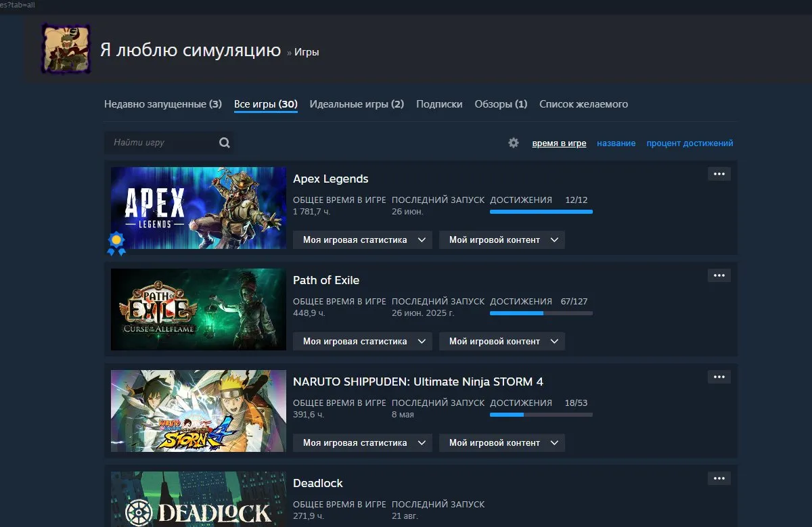812x527 pixels.
Task: Click the NARUTO STORM 4 banner thumbnail
Action: click(x=198, y=411)
